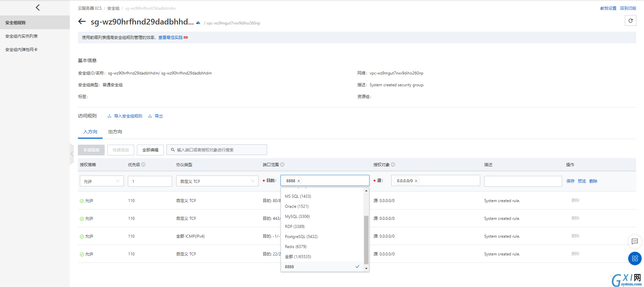Viewport: 644px width, 287px height.
Task: Open the feedback chat bubble icon
Action: 635,241
